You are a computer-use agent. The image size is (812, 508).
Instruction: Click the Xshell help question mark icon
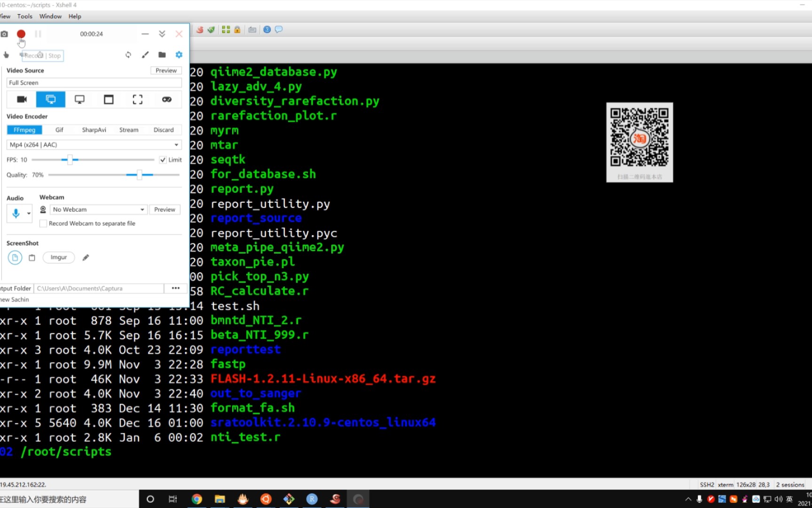(267, 30)
